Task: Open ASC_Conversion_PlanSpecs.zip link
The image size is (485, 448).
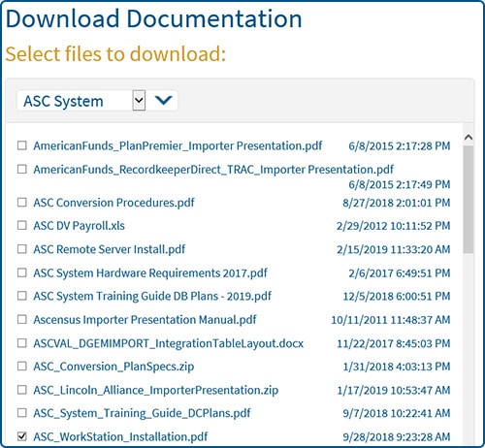Action: pos(113,367)
